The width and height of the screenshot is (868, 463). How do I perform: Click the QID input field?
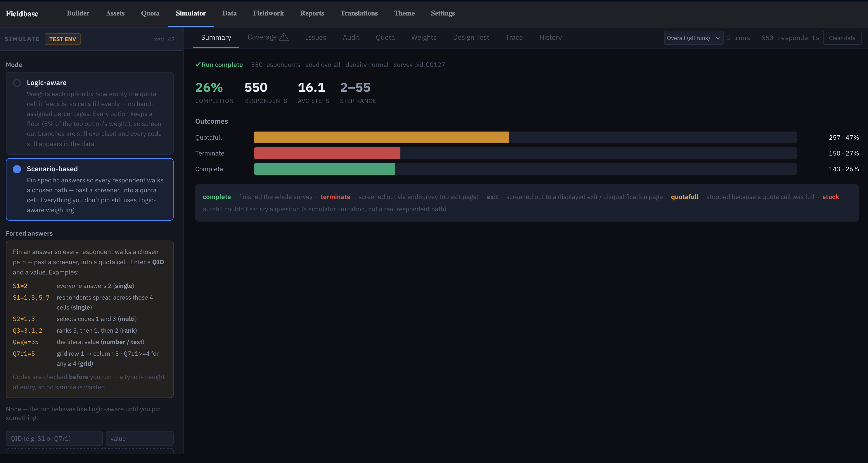(x=54, y=438)
